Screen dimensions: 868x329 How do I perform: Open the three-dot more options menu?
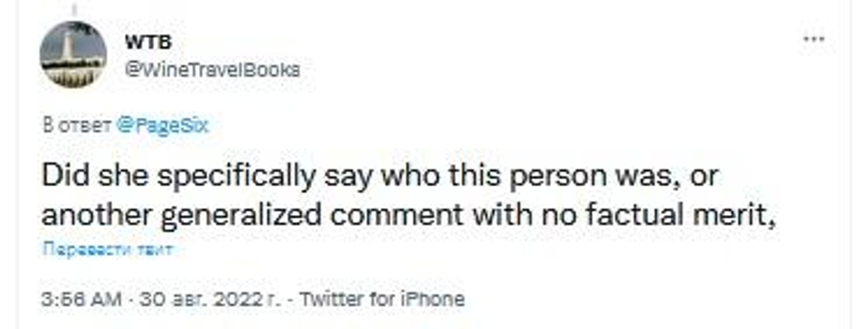click(814, 39)
